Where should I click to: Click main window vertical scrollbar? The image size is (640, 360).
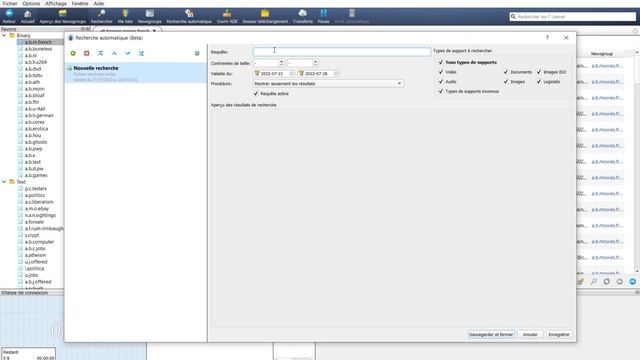pos(637,161)
